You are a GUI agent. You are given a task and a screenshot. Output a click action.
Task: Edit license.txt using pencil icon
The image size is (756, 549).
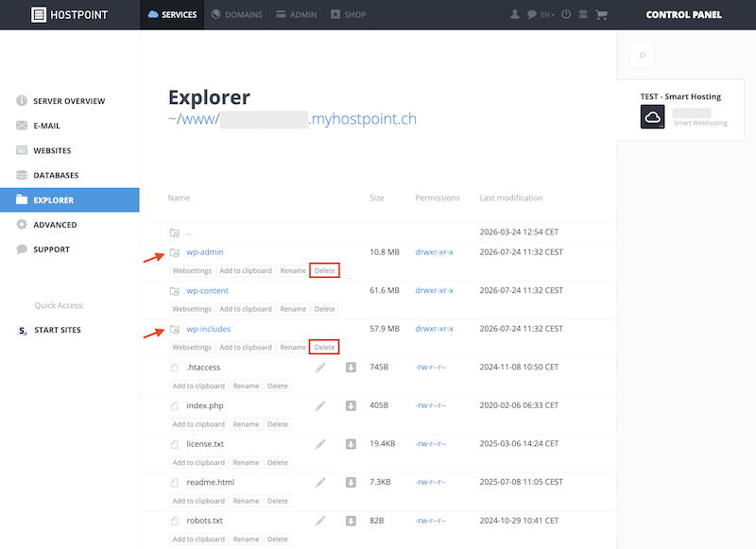click(x=320, y=444)
